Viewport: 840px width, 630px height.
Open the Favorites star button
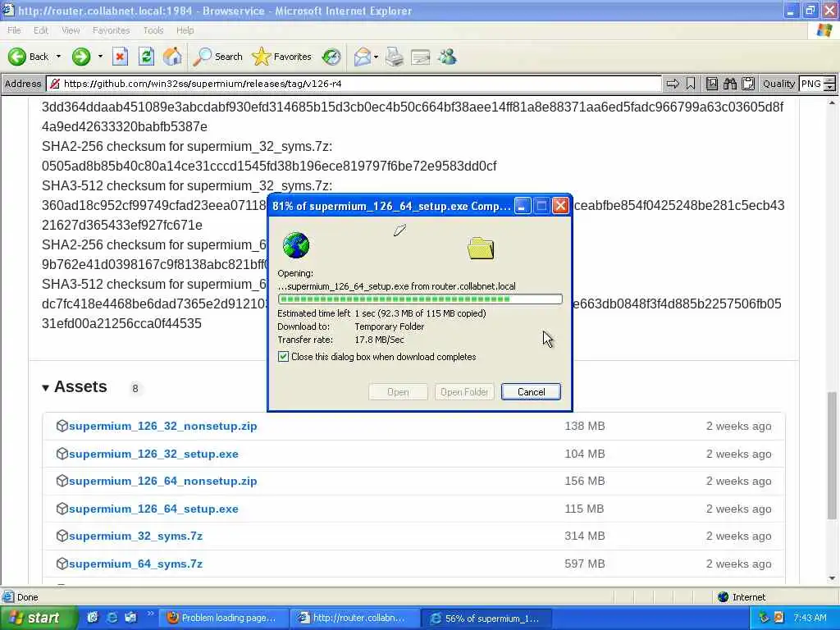[281, 57]
